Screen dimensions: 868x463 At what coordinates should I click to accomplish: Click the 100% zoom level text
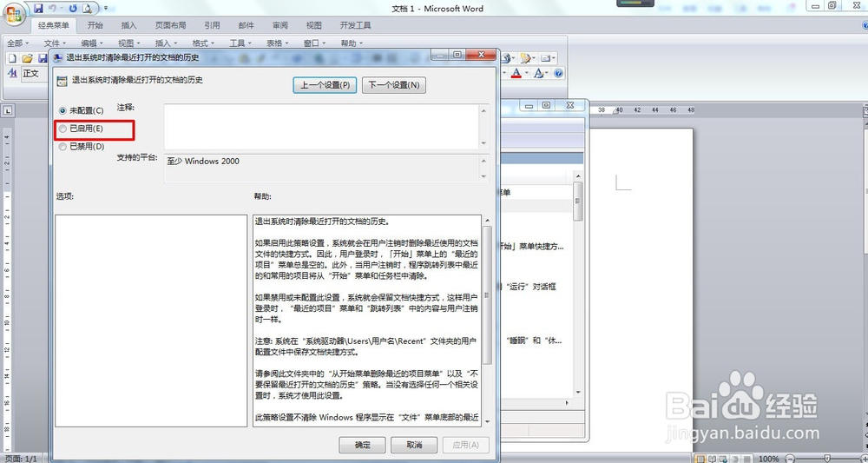769,459
